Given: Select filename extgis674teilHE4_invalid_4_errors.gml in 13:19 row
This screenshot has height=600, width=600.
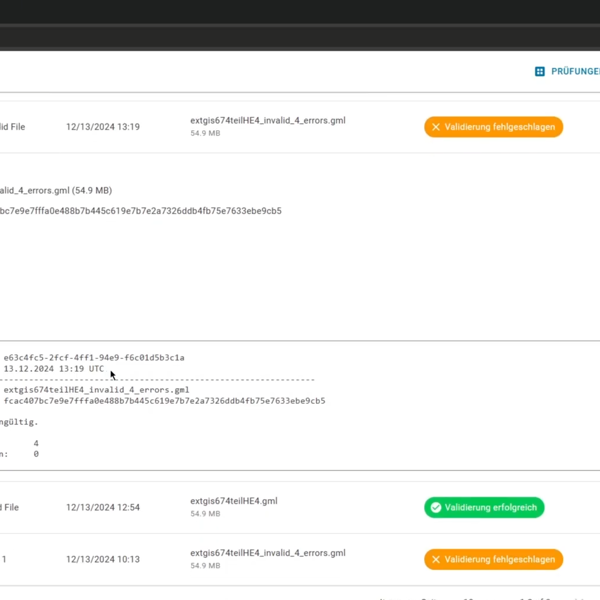Looking at the screenshot, I should [x=268, y=121].
